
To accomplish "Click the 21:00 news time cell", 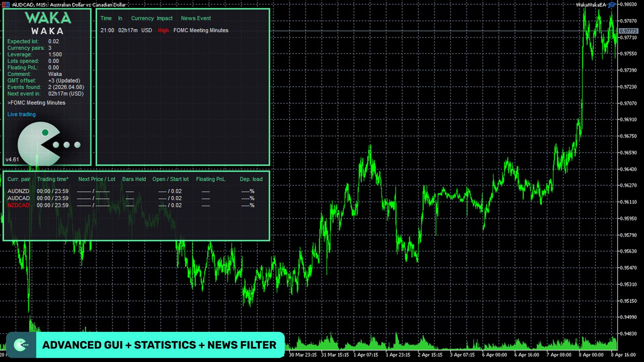I will (107, 31).
